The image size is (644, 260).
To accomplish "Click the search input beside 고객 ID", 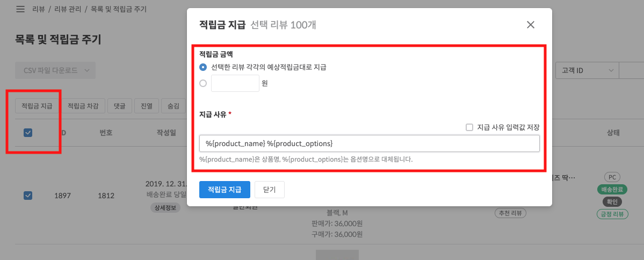I will pyautogui.click(x=632, y=70).
